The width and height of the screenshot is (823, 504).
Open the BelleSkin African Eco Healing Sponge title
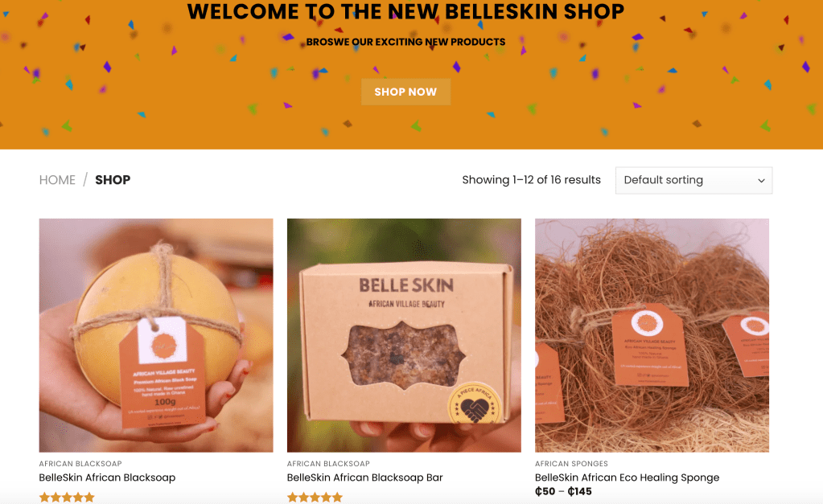[x=627, y=477]
